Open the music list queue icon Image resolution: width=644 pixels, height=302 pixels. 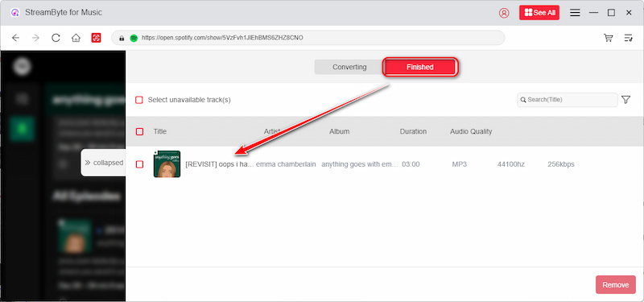pyautogui.click(x=629, y=38)
